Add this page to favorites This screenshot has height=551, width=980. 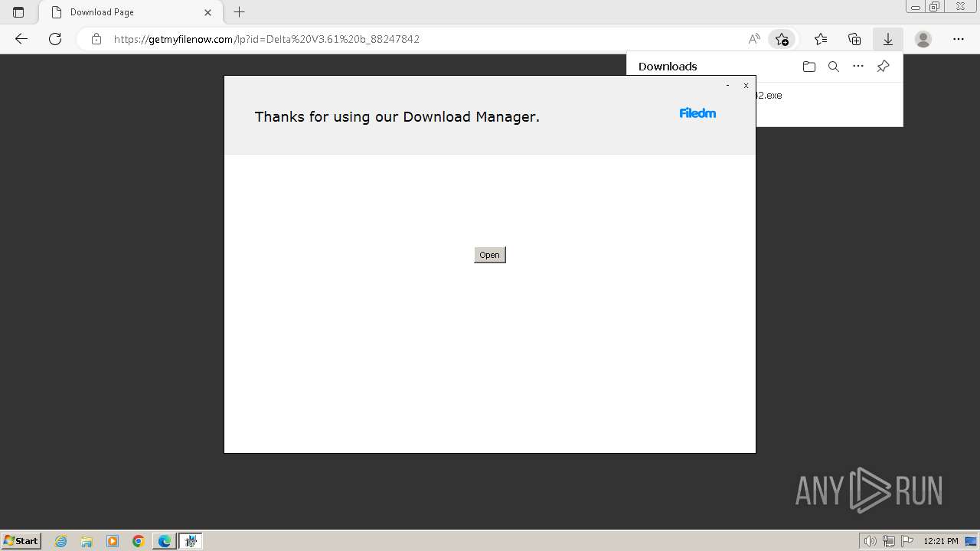(782, 39)
